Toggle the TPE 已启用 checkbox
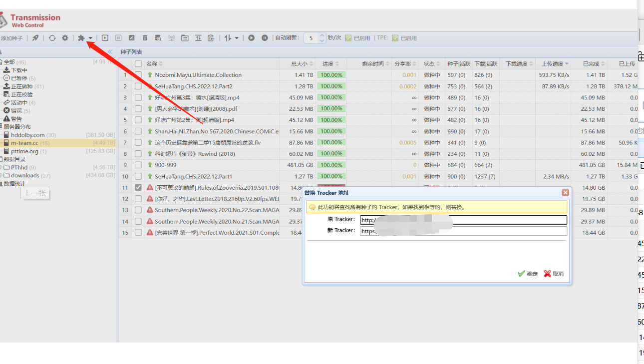 (395, 38)
